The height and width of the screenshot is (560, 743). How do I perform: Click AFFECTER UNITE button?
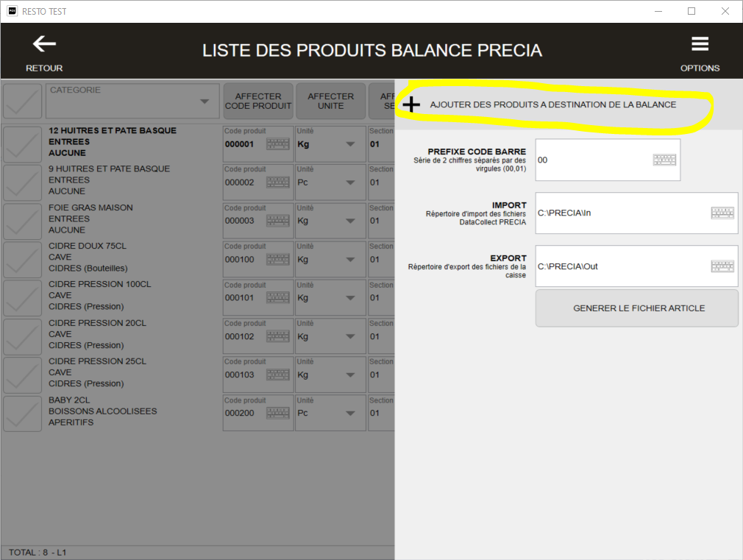point(331,101)
